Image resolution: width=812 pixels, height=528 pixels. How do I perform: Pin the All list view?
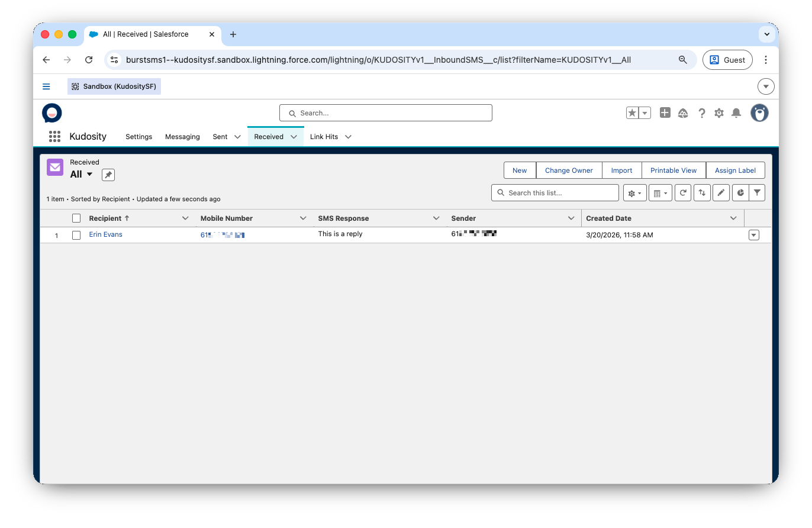[108, 175]
